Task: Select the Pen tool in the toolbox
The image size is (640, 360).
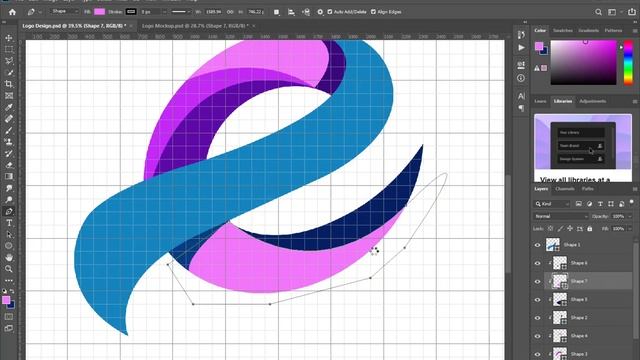Action: [9, 211]
